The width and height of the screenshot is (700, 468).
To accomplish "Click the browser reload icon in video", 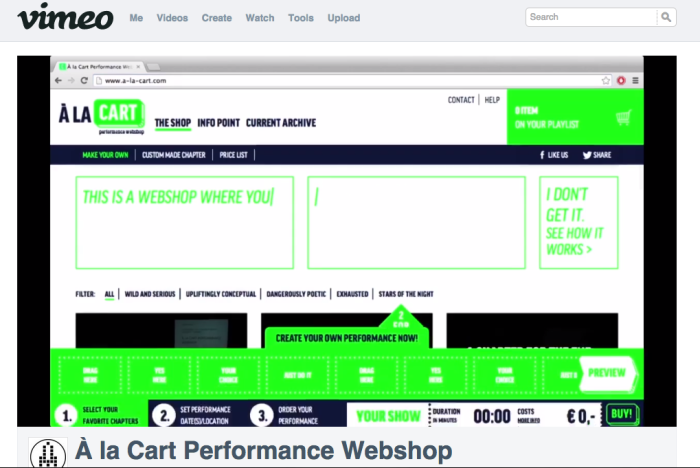I will click(x=84, y=80).
